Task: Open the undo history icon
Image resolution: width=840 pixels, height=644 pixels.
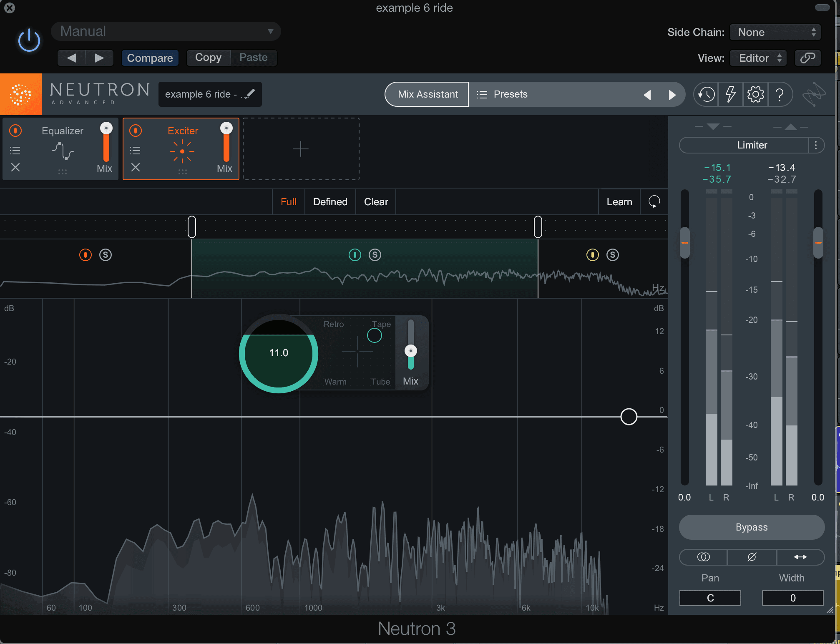Action: [x=706, y=95]
